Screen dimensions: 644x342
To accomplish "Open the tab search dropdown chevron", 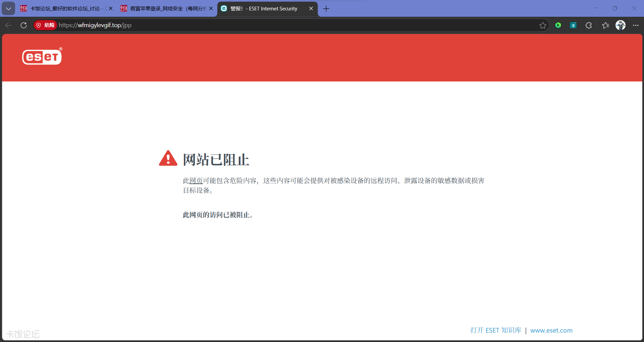I will 8,9.
